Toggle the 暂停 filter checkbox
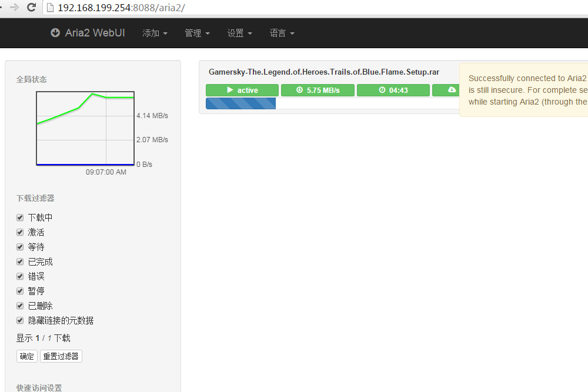The height and width of the screenshot is (392, 588). coord(20,291)
